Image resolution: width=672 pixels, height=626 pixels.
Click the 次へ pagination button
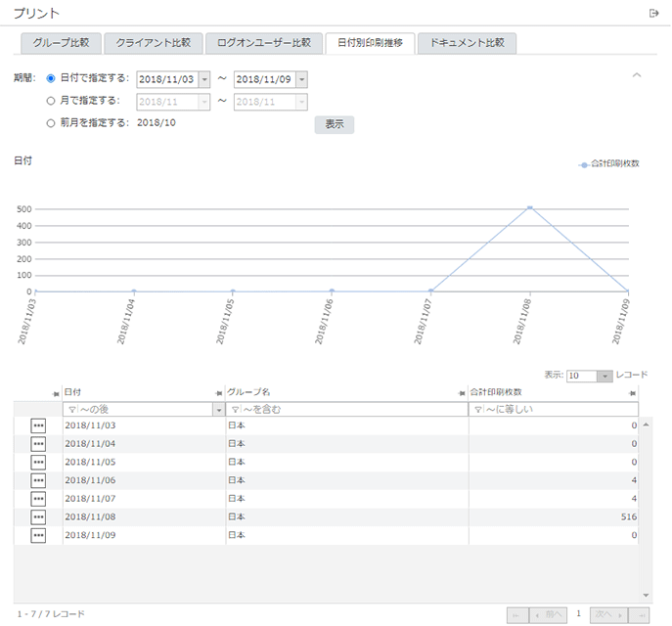tap(608, 614)
